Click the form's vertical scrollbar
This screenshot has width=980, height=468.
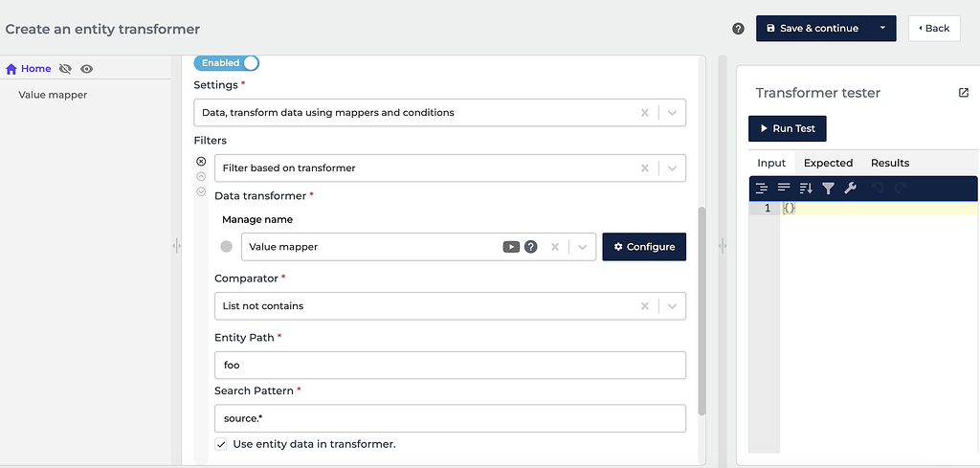[702, 311]
